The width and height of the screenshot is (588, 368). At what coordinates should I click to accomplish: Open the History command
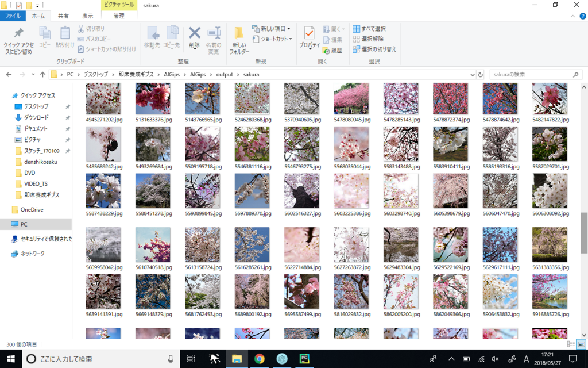pos(332,51)
